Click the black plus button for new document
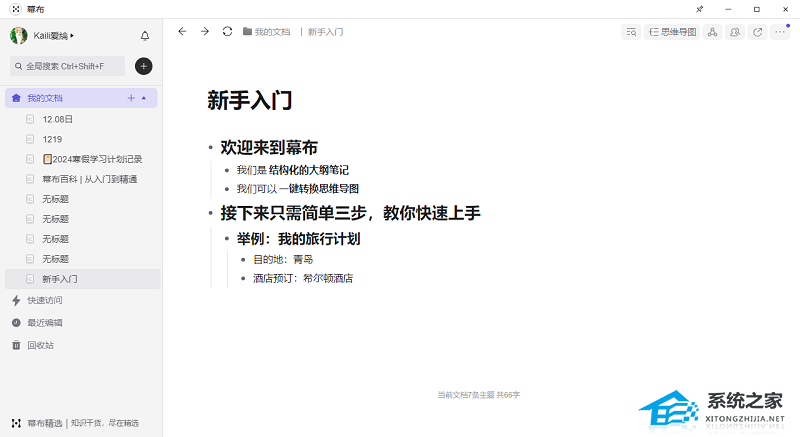The height and width of the screenshot is (437, 800). (x=143, y=66)
